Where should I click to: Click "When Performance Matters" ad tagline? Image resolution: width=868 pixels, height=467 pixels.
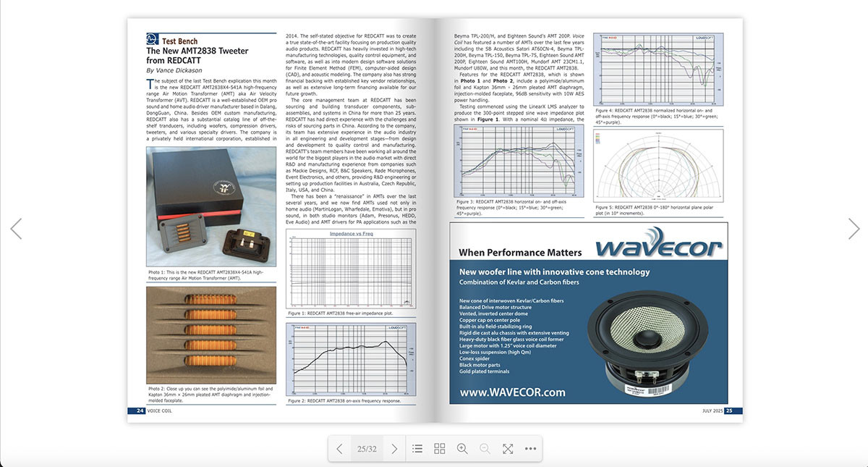click(x=521, y=253)
